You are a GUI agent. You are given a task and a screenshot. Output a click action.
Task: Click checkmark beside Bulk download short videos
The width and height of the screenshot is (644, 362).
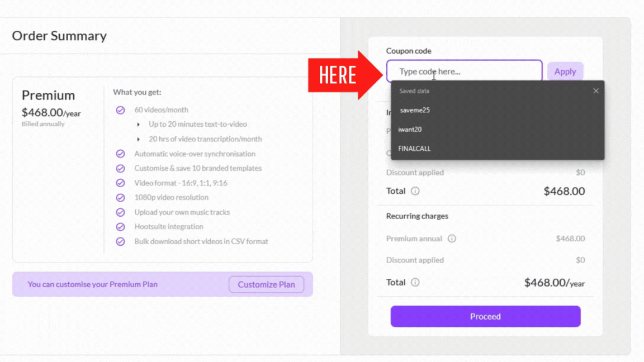coord(120,241)
